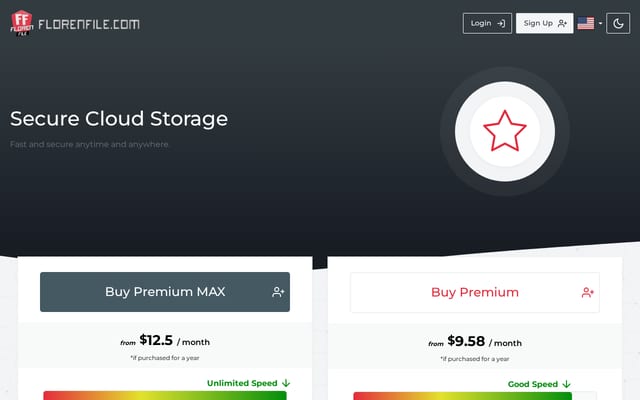Click the $9.58 price text

coord(466,341)
